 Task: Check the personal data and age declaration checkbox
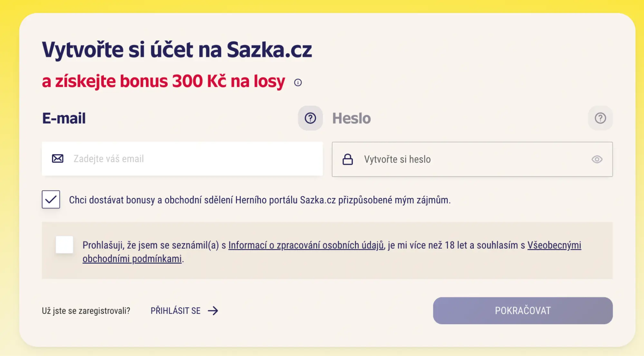[64, 245]
